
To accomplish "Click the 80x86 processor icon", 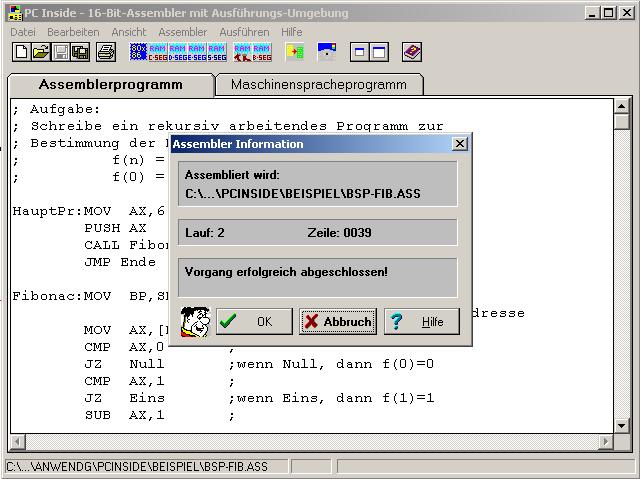I will pos(139,52).
